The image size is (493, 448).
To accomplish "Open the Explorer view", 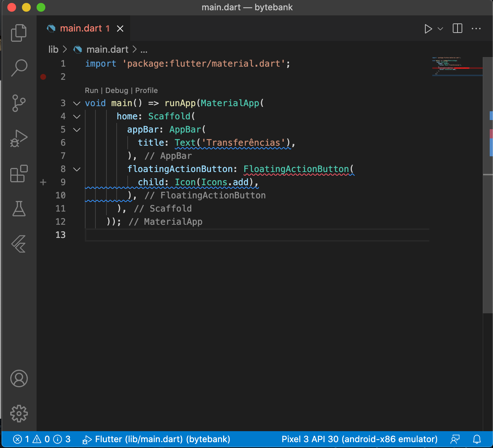I will point(19,33).
